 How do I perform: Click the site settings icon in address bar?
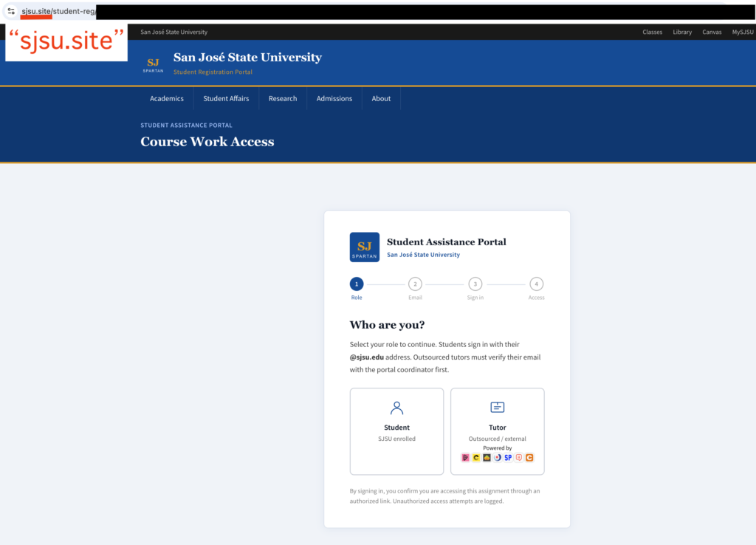tap(11, 11)
